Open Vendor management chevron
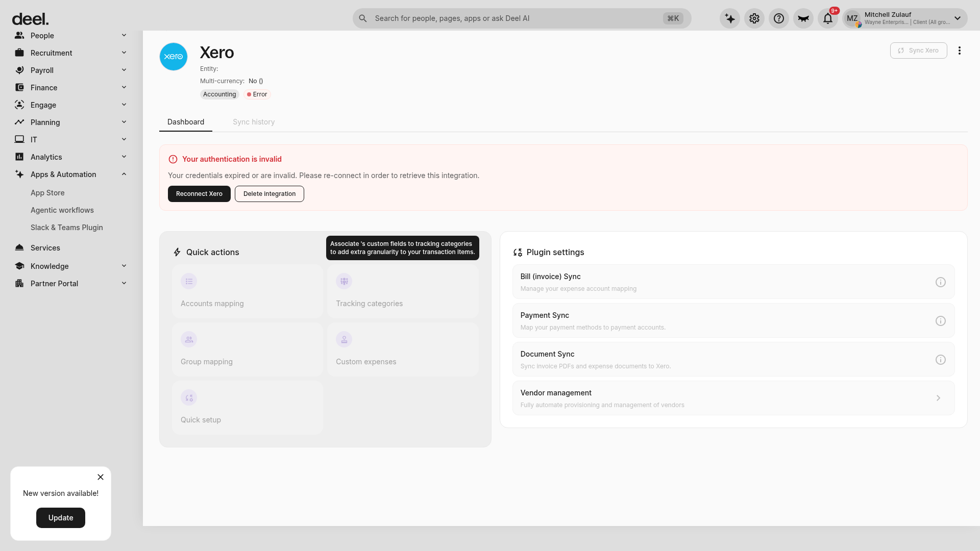The width and height of the screenshot is (980, 551). [938, 398]
